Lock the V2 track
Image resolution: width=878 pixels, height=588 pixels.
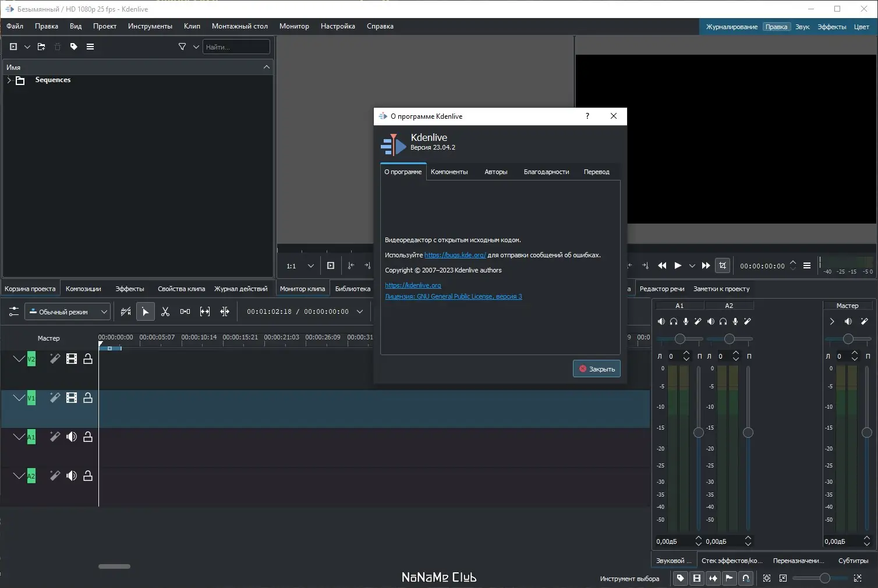point(88,359)
